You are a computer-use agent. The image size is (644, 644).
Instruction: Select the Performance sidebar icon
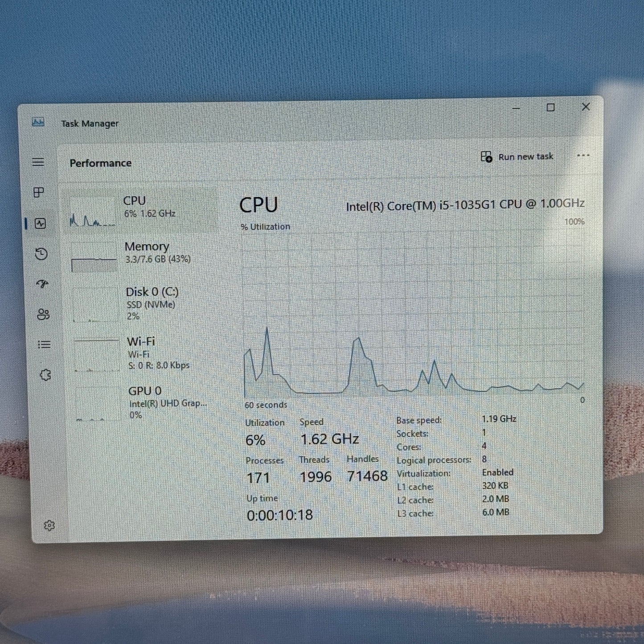coord(40,224)
